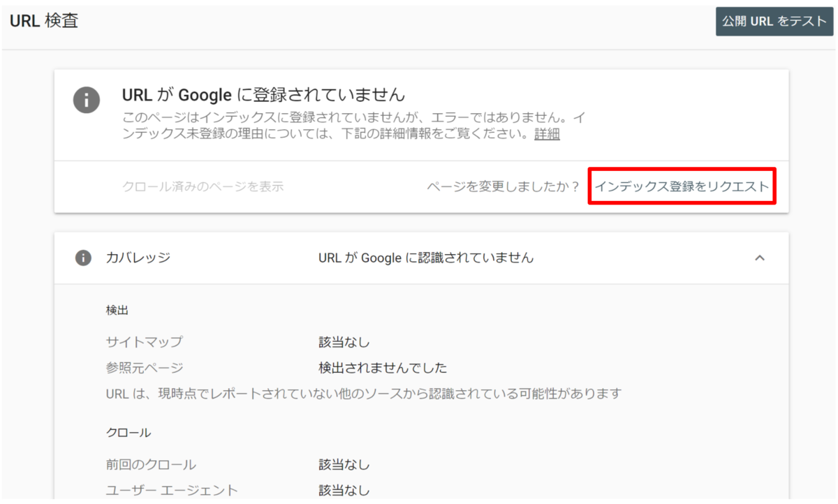
Task: Click the 前回のクロール row label
Action: (151, 464)
